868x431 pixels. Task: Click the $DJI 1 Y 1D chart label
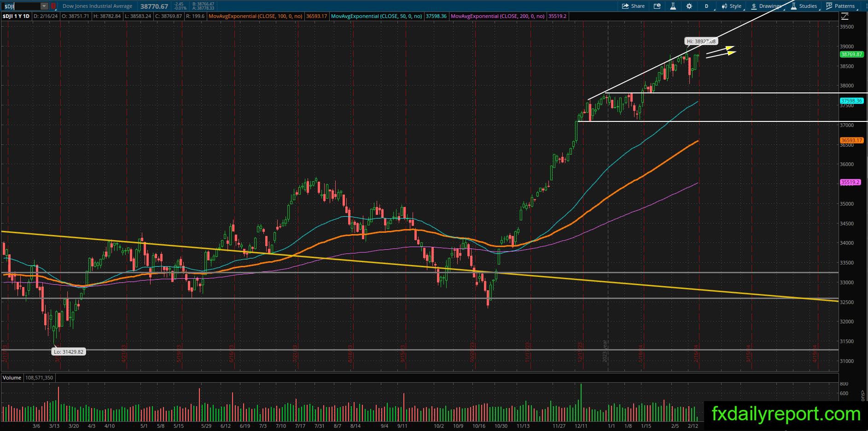(x=16, y=16)
